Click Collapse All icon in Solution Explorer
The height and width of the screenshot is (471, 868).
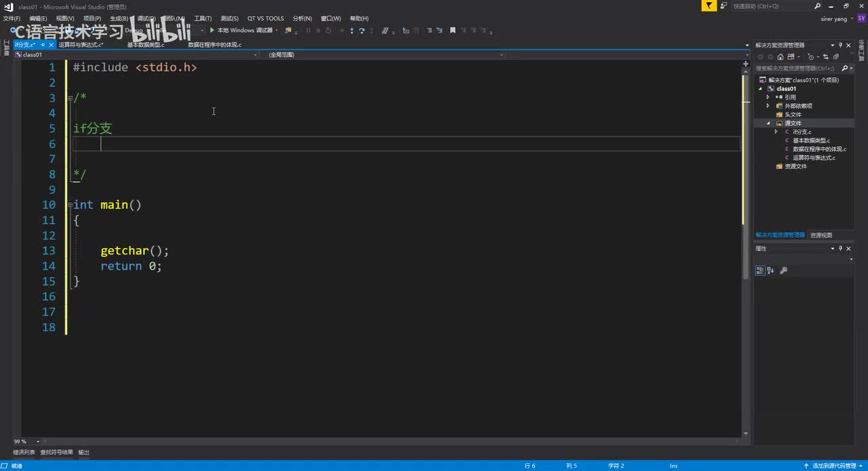tap(836, 57)
